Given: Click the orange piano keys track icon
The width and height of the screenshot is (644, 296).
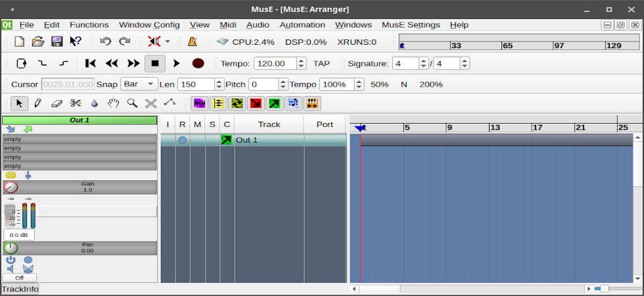Looking at the screenshot, I should pyautogui.click(x=312, y=103).
